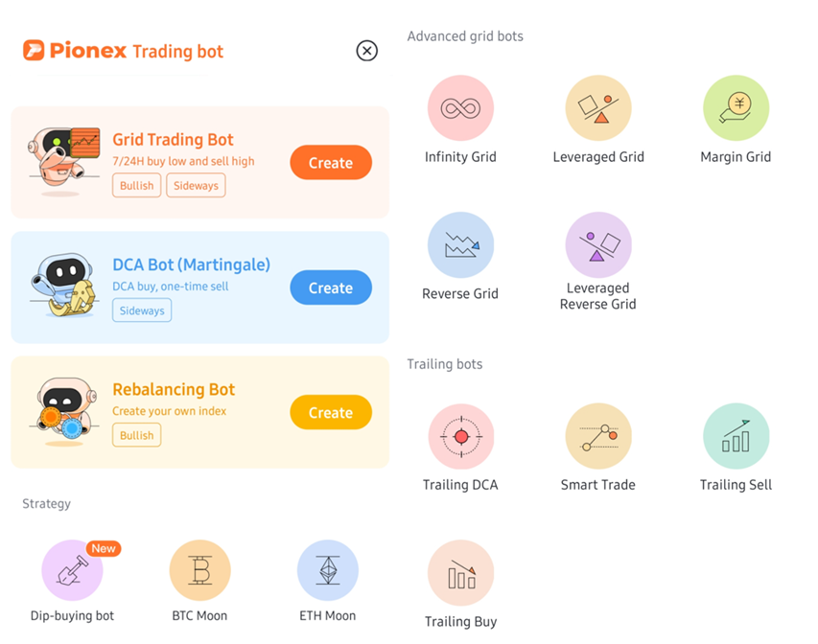Viewport: 818px width, 644px height.
Task: Select the Trailing DCA bot icon
Action: (460, 436)
